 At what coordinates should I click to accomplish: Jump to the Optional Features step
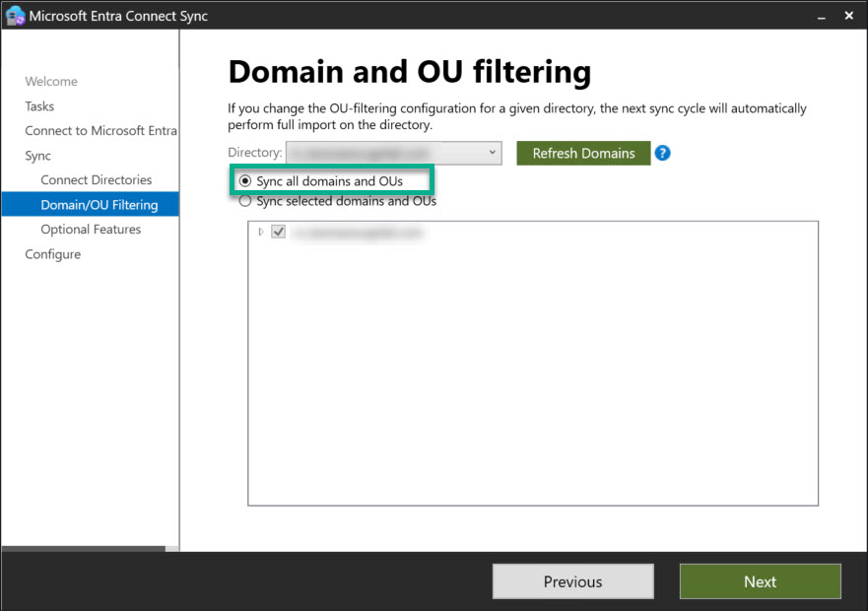pos(91,230)
